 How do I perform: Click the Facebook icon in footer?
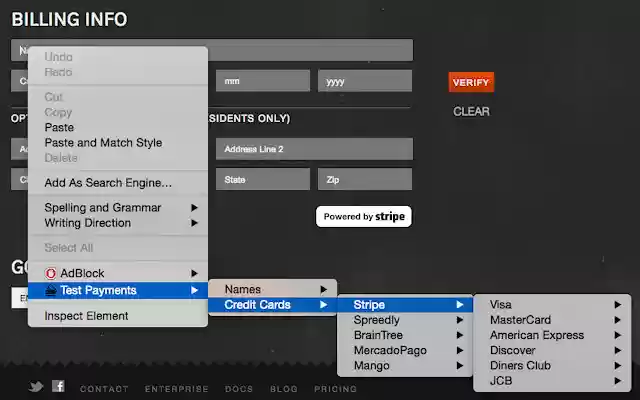click(x=58, y=387)
